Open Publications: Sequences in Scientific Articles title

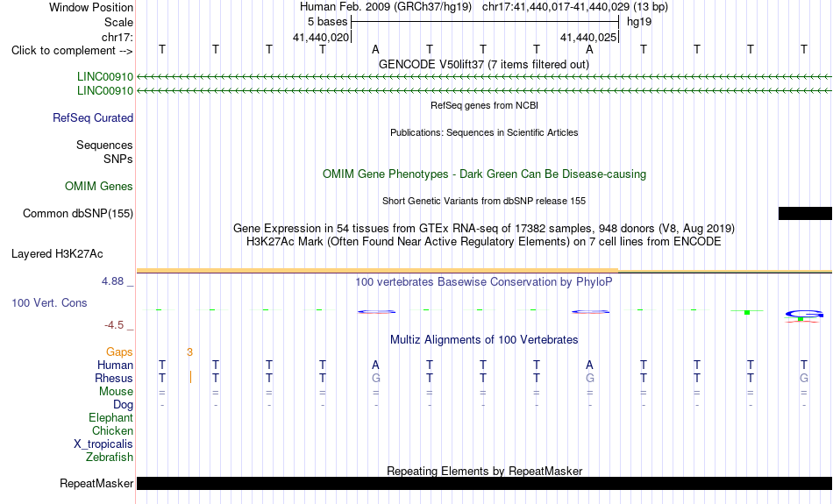484,132
